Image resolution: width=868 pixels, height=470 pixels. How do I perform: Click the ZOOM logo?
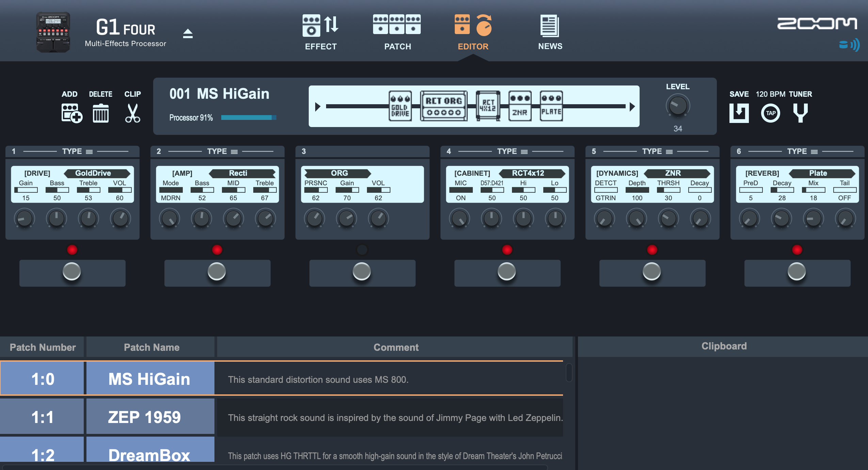817,23
